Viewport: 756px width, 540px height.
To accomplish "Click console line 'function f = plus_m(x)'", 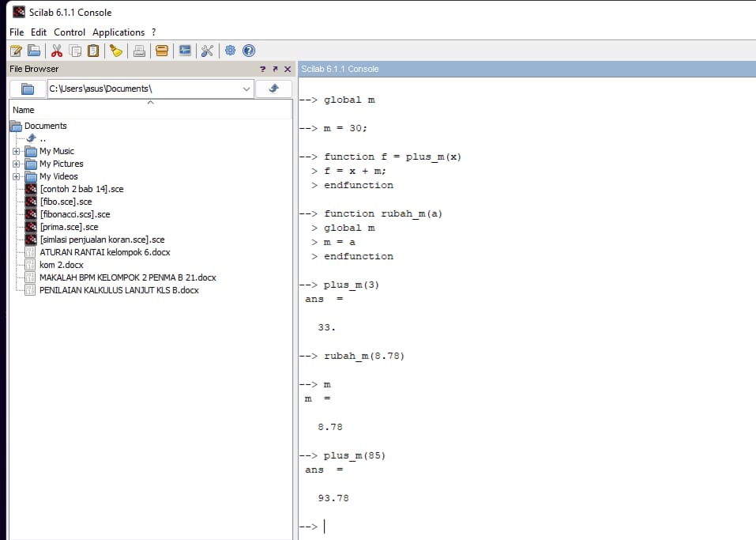I will (393, 157).
